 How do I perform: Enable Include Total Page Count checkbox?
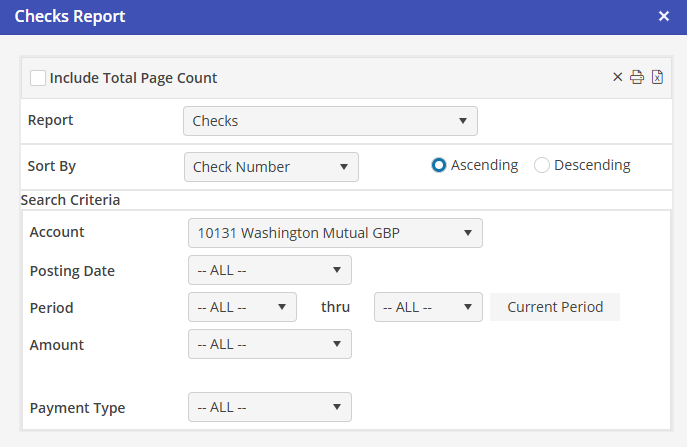38,78
